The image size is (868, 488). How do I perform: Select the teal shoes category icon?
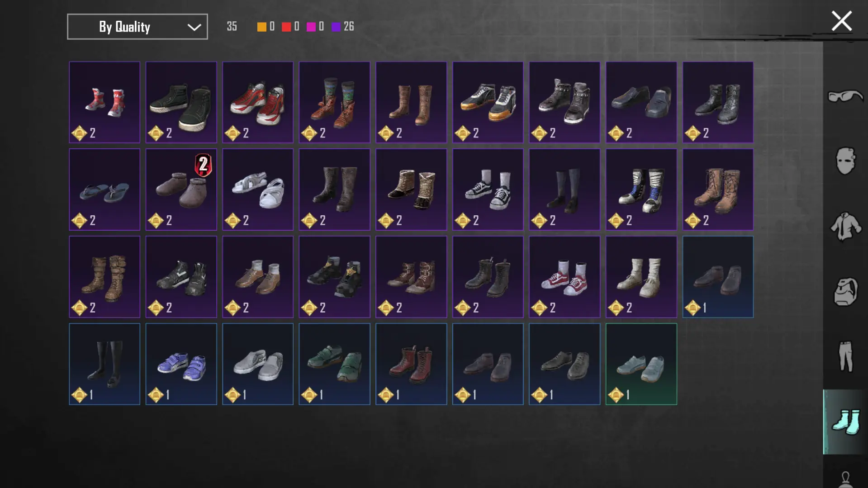[x=845, y=422]
